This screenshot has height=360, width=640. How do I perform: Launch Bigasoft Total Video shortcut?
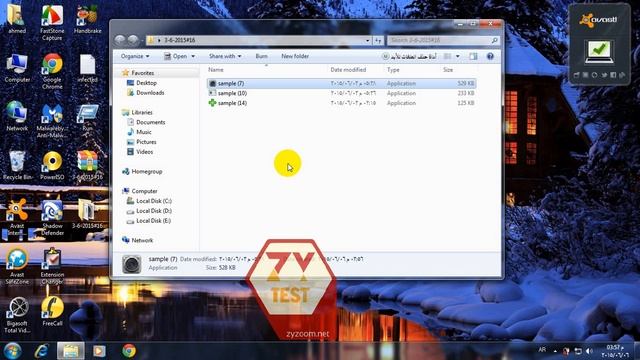point(17,315)
